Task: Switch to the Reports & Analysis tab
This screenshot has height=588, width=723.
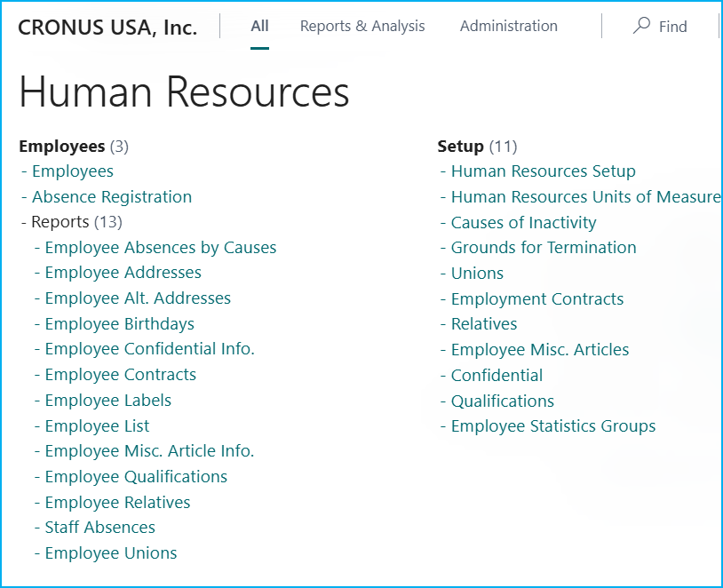Action: 362,27
